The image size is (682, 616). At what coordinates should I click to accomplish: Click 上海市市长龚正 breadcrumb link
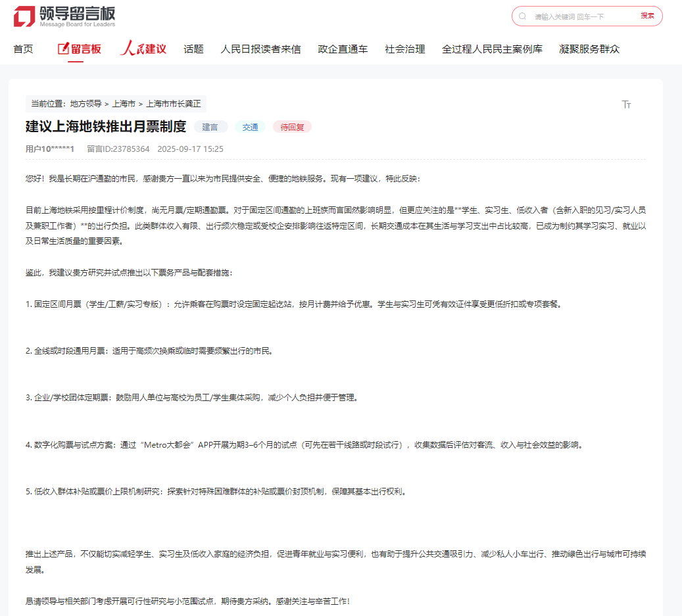pyautogui.click(x=173, y=103)
